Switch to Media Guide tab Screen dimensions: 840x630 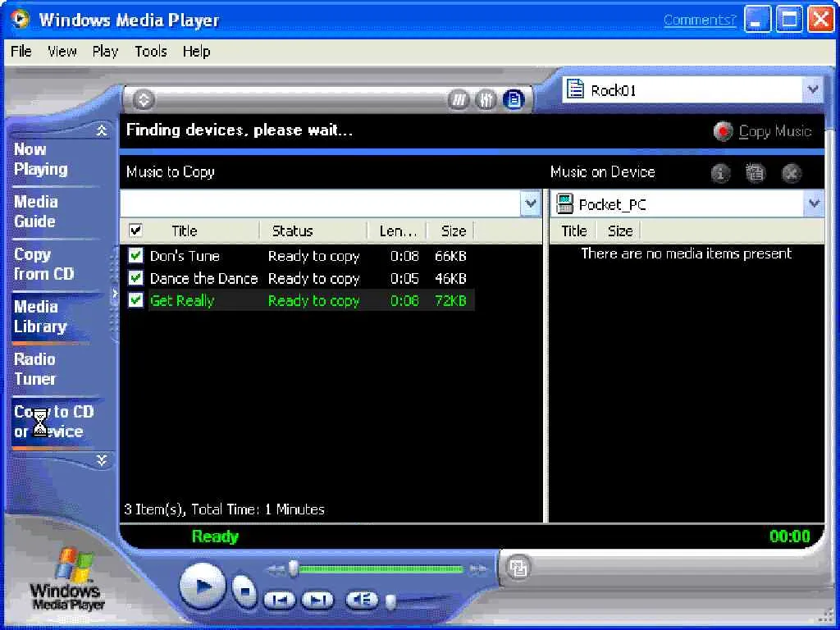pos(57,212)
